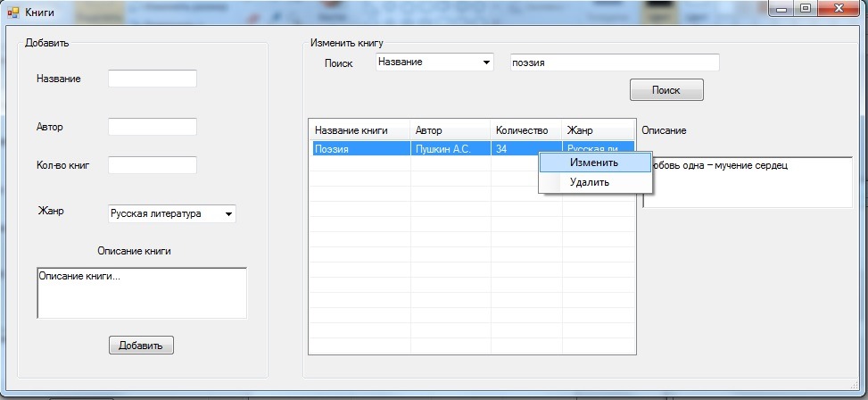Click the Название input field
Image resolution: width=868 pixels, height=400 pixels.
click(x=152, y=79)
